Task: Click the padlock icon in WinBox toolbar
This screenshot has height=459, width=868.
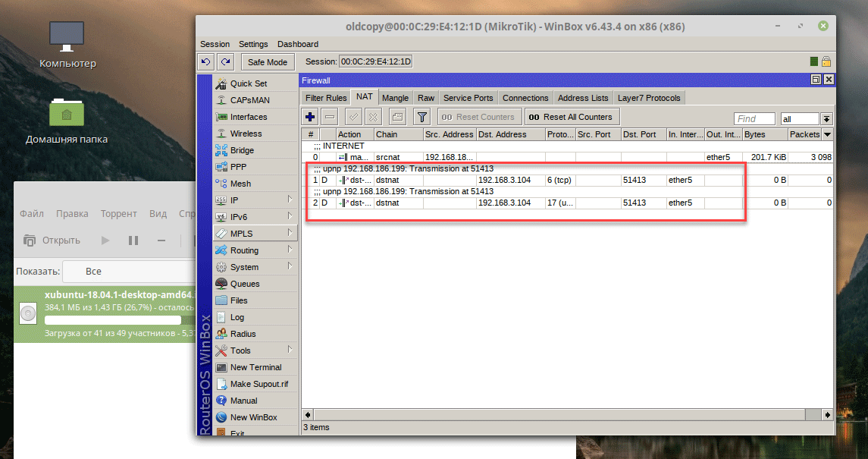Action: [x=826, y=61]
